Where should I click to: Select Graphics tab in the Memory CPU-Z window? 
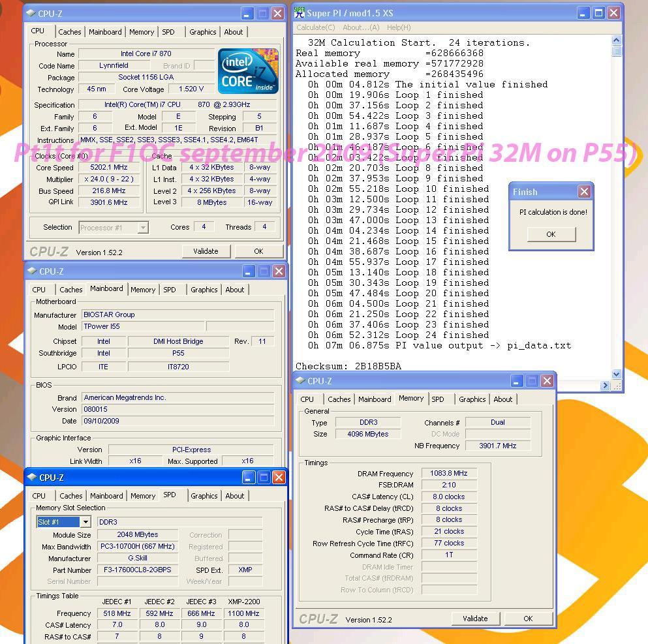pos(472,399)
